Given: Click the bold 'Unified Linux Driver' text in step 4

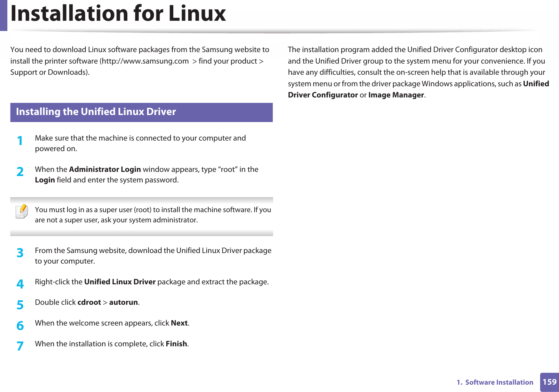Looking at the screenshot, I should [x=120, y=282].
